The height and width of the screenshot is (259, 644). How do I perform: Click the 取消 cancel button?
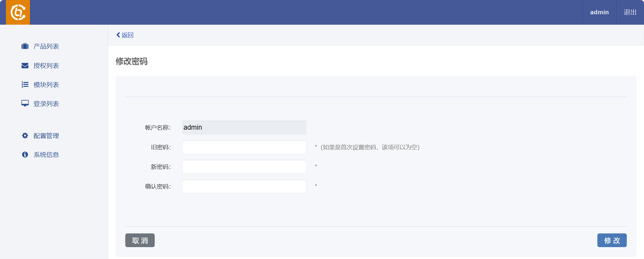tap(140, 240)
